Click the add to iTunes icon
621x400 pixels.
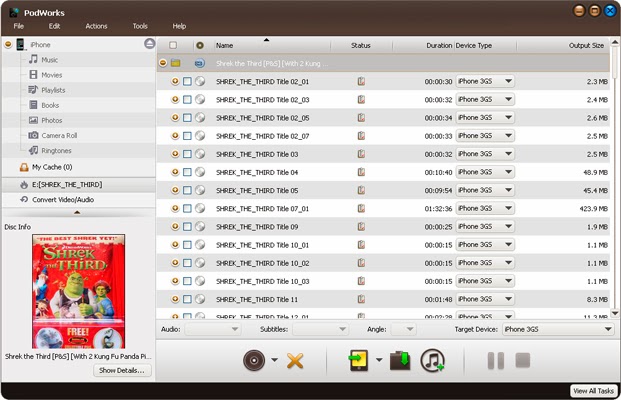[x=432, y=360]
